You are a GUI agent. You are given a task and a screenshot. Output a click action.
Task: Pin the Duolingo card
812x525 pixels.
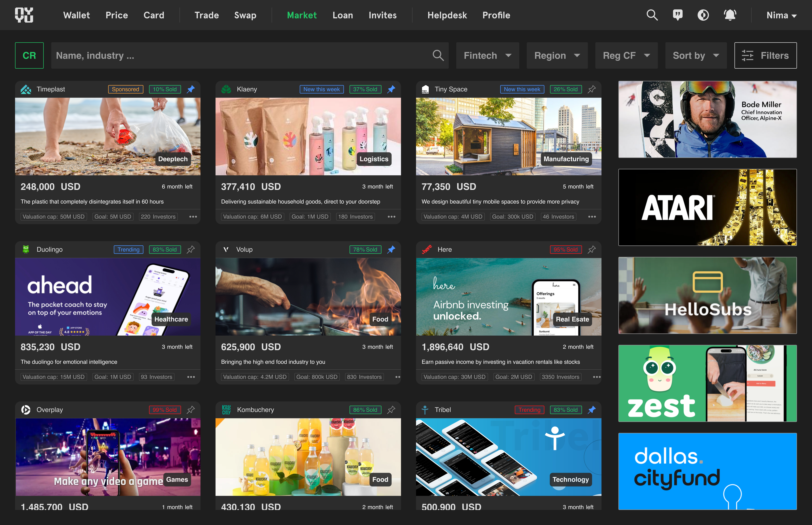[191, 250]
